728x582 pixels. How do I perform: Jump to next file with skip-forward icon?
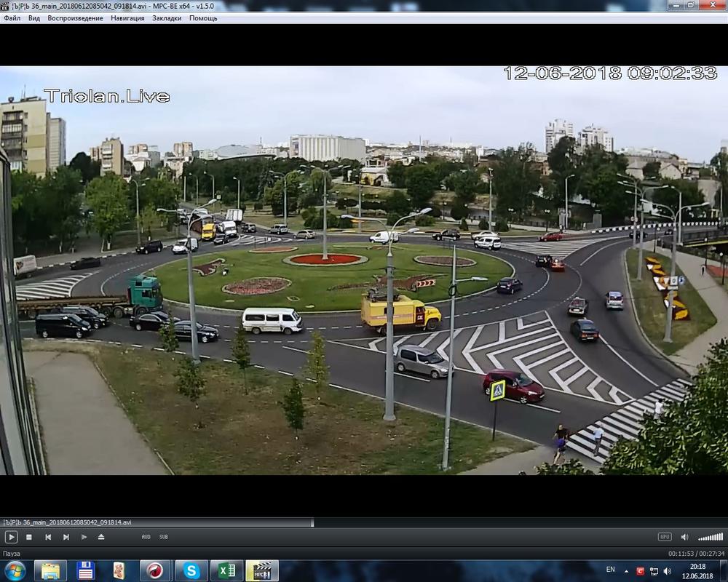[66, 537]
